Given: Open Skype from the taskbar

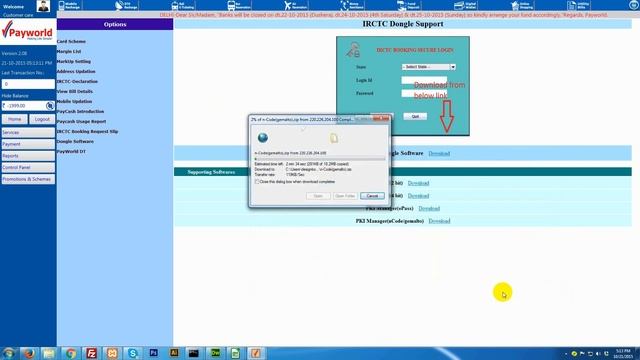Looking at the screenshot, I should (133, 353).
